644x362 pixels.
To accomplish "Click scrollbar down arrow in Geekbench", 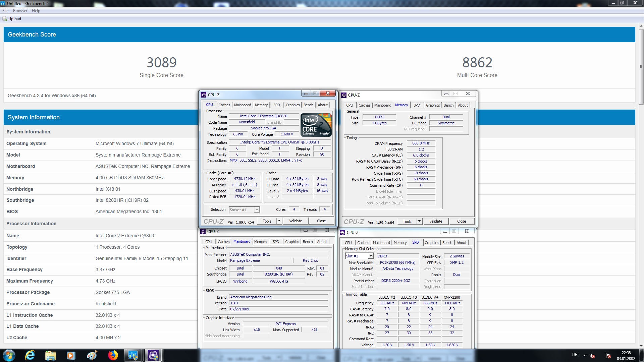I will click(641, 346).
